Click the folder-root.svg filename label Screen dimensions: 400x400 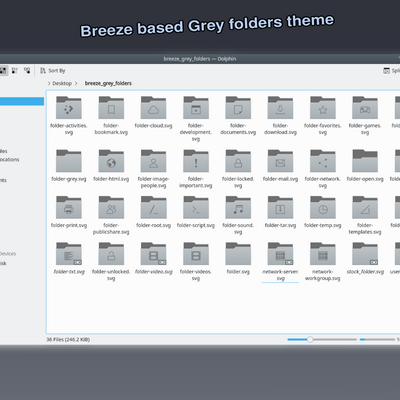(153, 225)
